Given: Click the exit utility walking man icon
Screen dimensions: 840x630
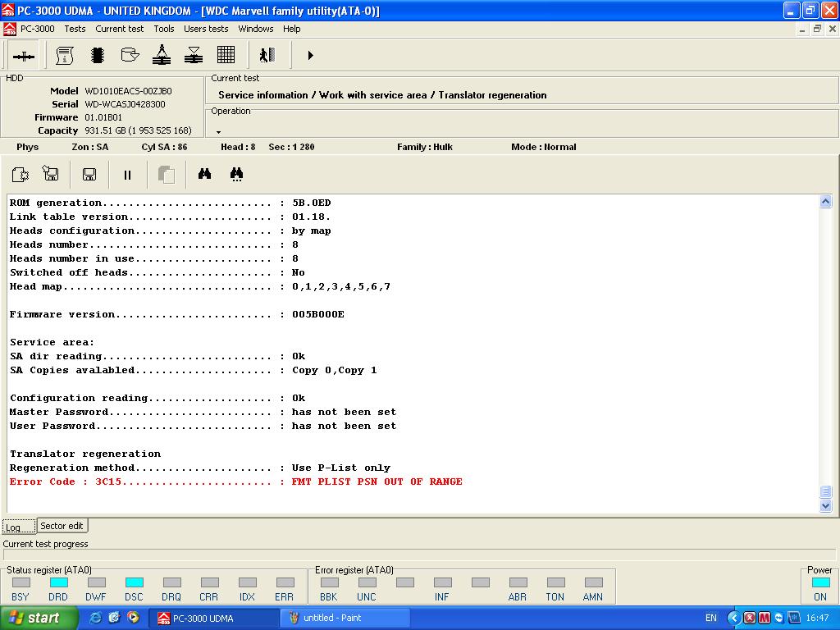Looking at the screenshot, I should click(267, 55).
